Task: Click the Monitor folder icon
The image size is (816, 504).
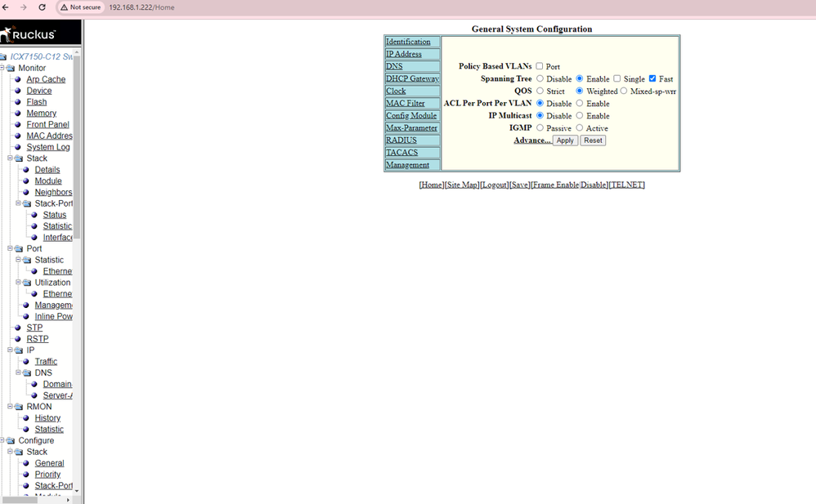Action: pyautogui.click(x=11, y=69)
